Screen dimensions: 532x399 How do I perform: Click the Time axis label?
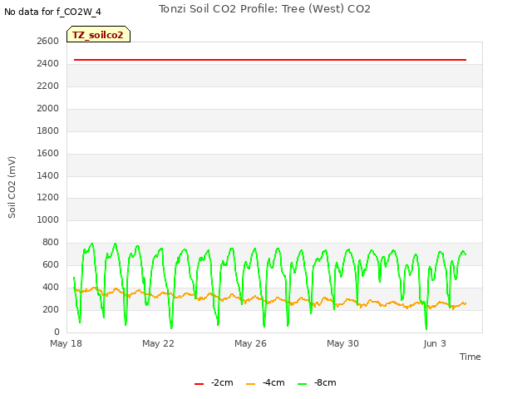470,357
